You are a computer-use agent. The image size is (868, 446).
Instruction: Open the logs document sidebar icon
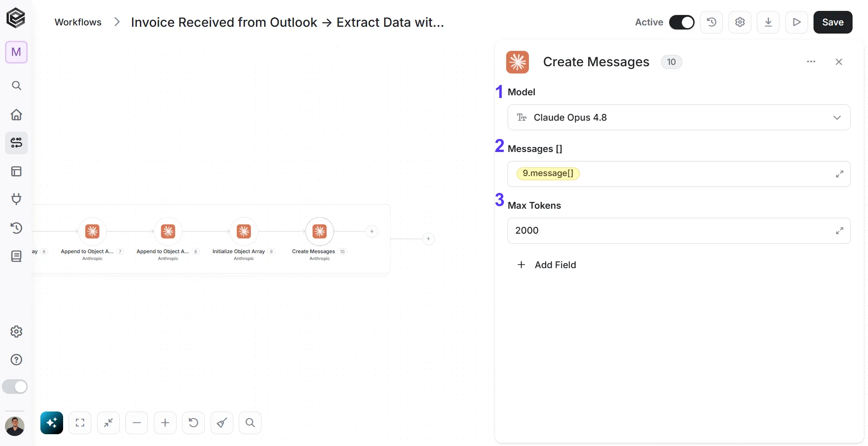point(16,256)
